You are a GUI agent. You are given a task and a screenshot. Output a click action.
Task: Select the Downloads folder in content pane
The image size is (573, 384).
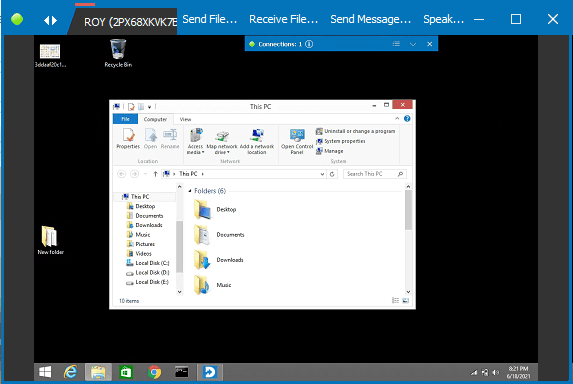(x=219, y=260)
